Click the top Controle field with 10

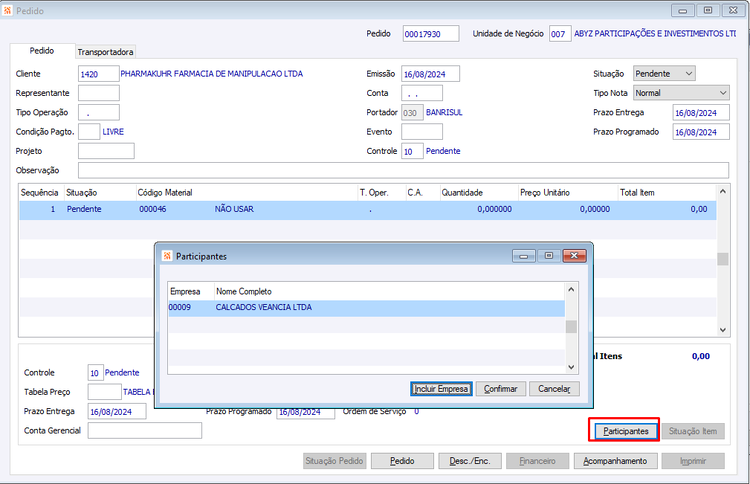pos(412,151)
